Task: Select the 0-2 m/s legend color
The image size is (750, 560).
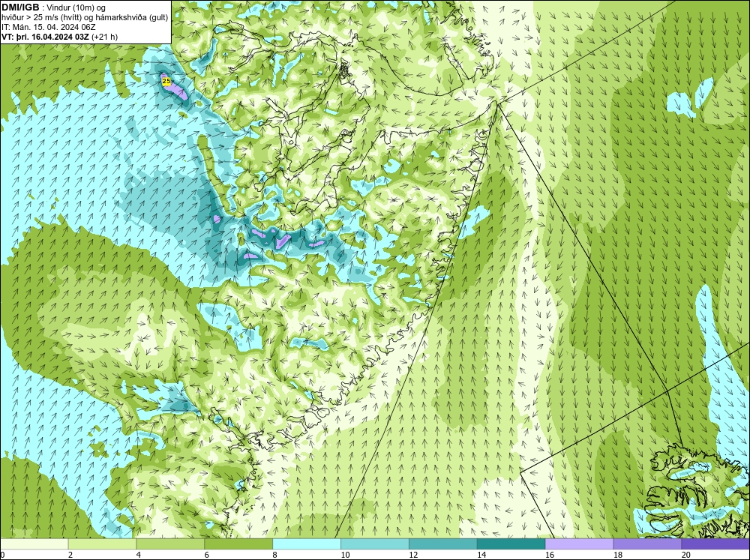Action: pos(34,544)
